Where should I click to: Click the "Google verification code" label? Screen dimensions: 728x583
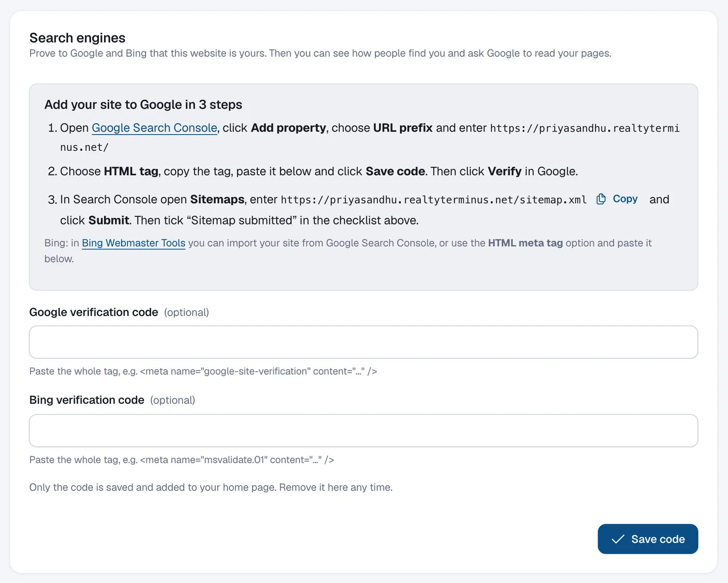click(x=94, y=312)
